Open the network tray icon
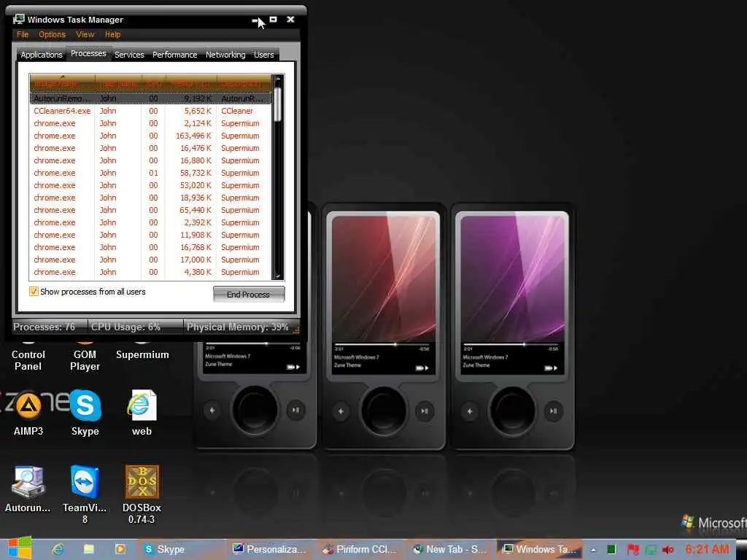Image resolution: width=747 pixels, height=560 pixels. point(651,550)
